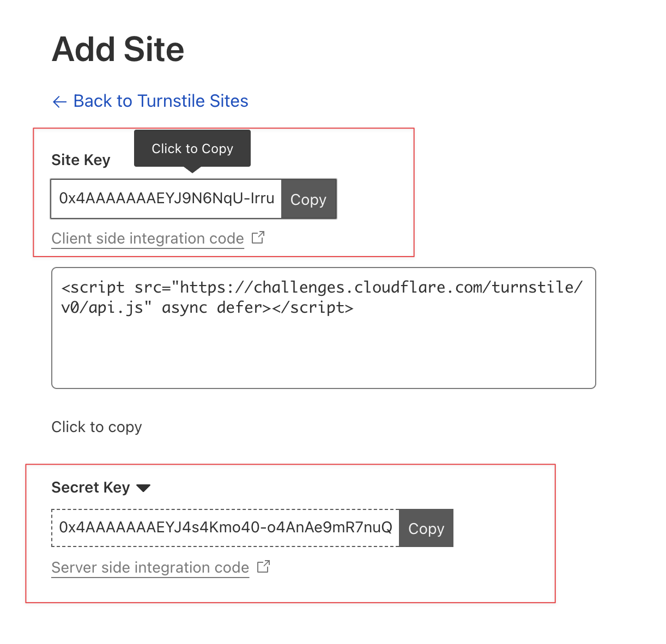Viewport: 666px width, 644px height.
Task: Open the external link icon next to Client side integration code
Action: tap(258, 238)
